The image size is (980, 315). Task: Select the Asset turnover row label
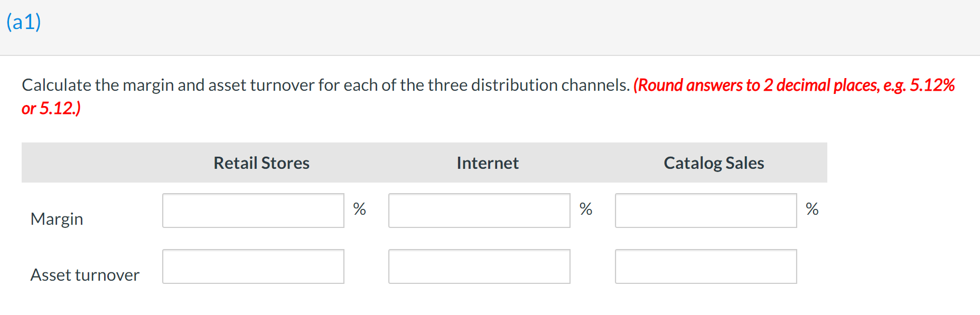85,275
